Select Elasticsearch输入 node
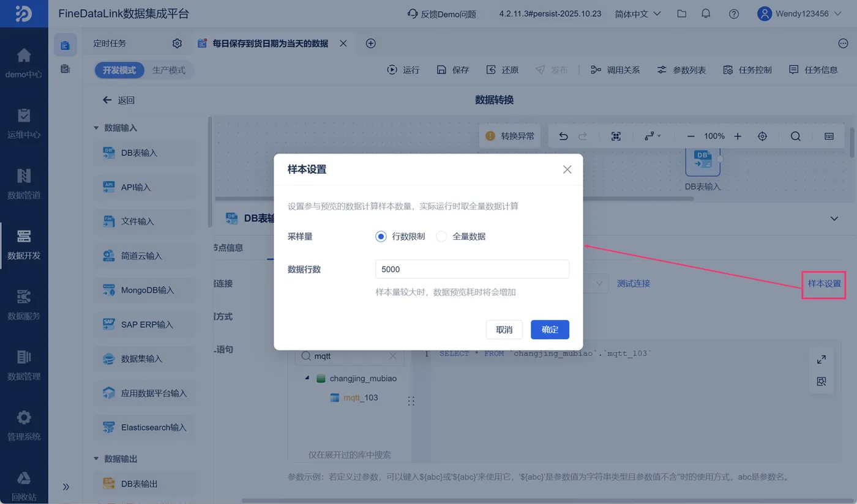 point(145,428)
